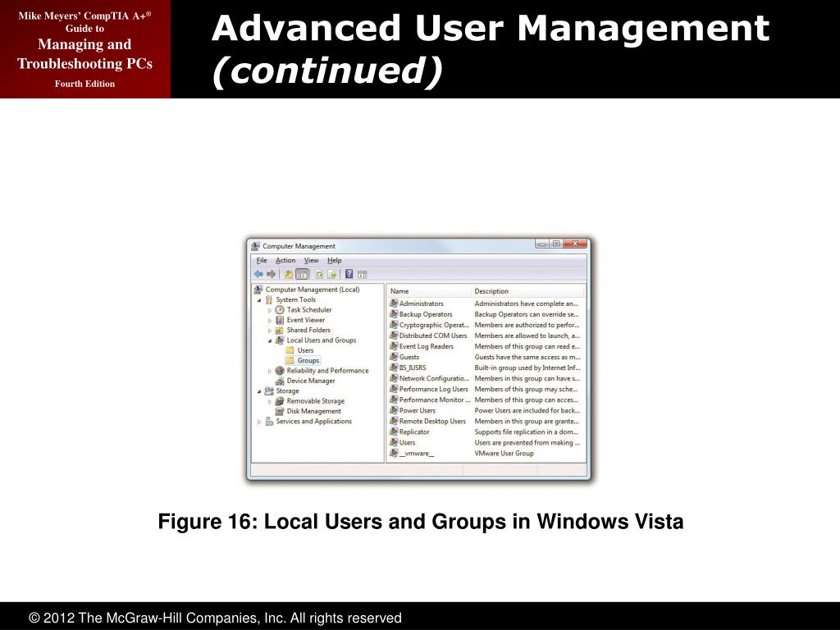Click the Device Manager icon in tree
Viewport: 840px width, 630px height.
click(280, 381)
